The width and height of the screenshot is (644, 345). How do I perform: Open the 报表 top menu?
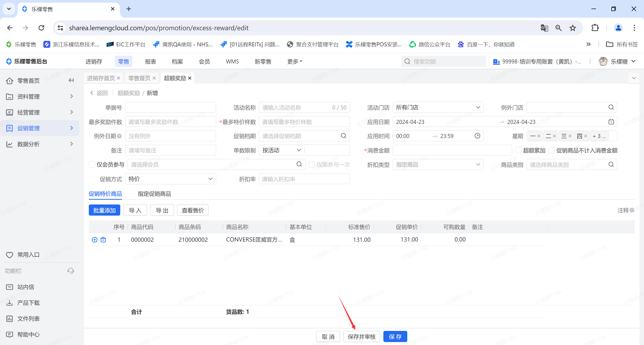(150, 62)
